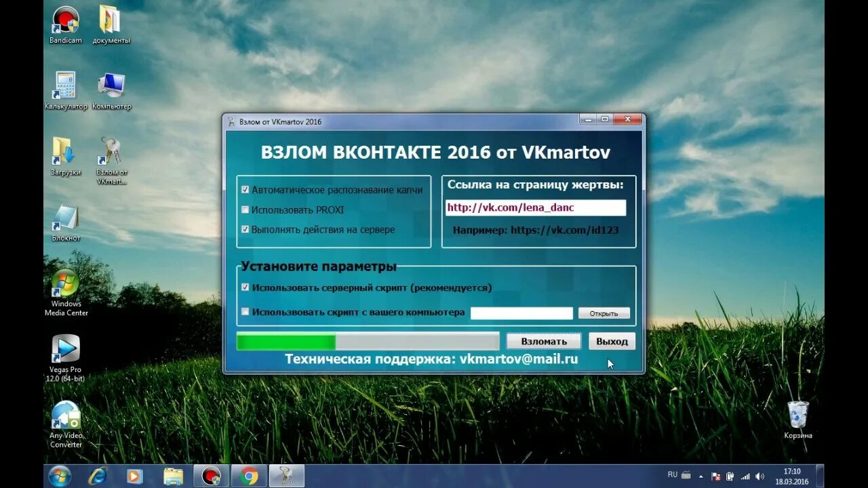Open the Блокнот desktop icon

point(66,222)
